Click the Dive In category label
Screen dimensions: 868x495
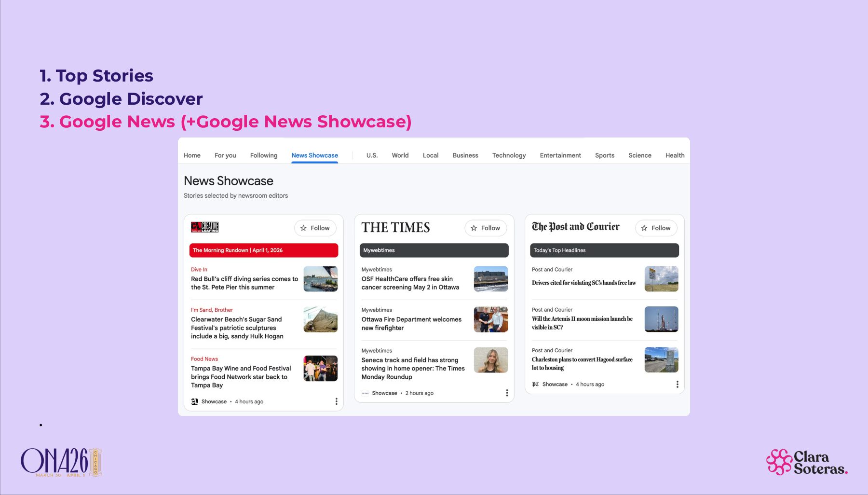199,270
